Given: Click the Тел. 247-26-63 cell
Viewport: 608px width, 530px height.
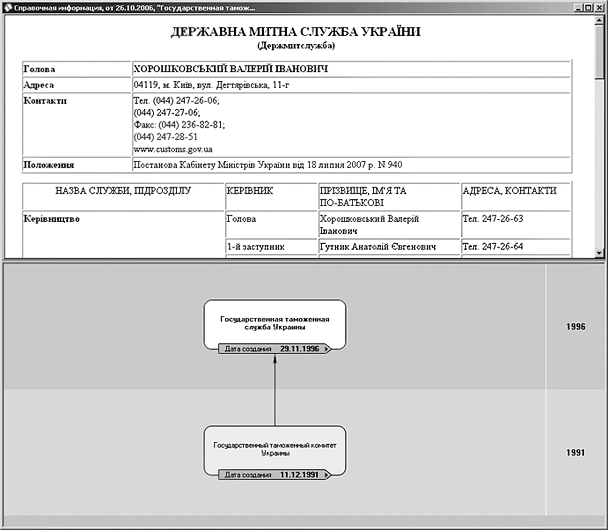Looking at the screenshot, I should coord(516,224).
